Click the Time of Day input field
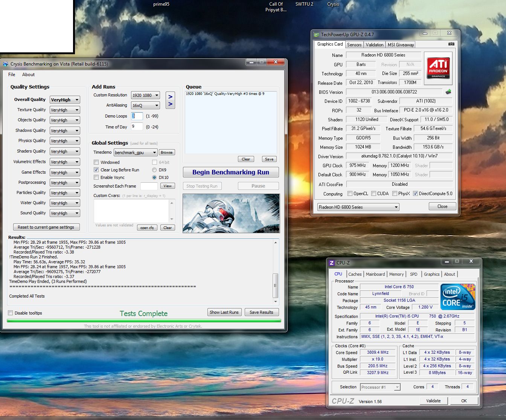 click(x=137, y=127)
